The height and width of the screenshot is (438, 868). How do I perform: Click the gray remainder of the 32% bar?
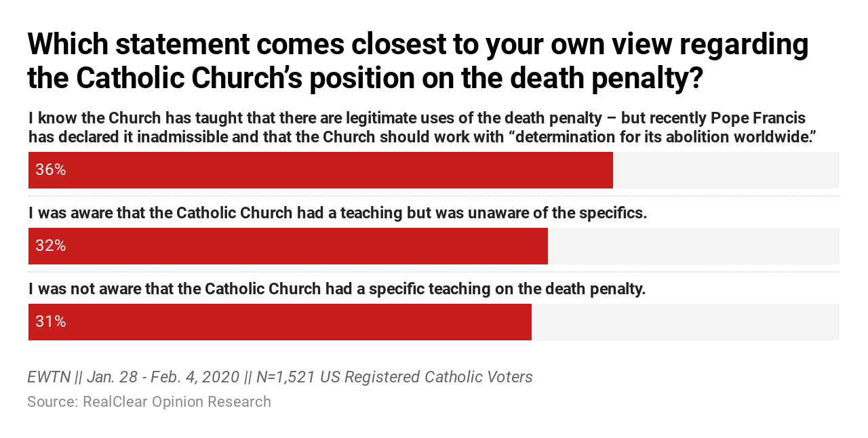pos(694,246)
